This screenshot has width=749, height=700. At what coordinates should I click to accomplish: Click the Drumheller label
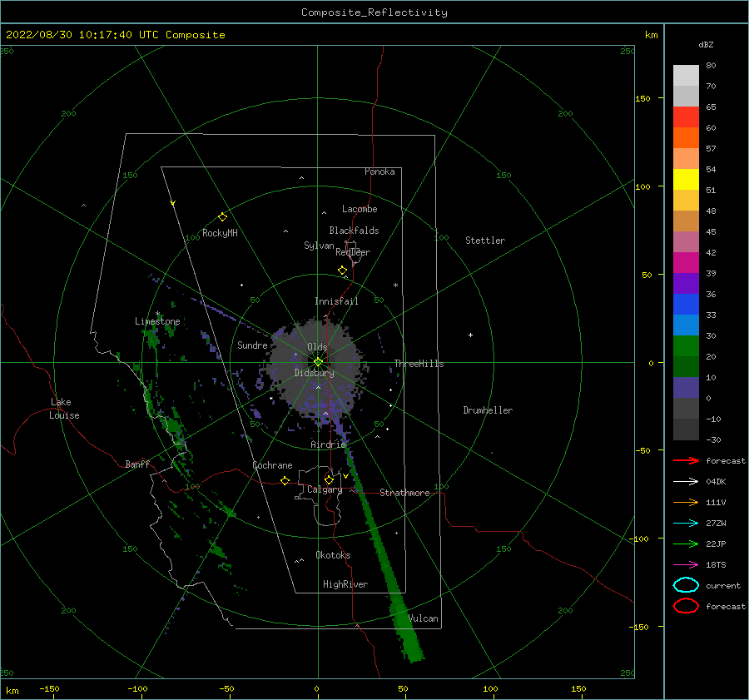tap(488, 410)
